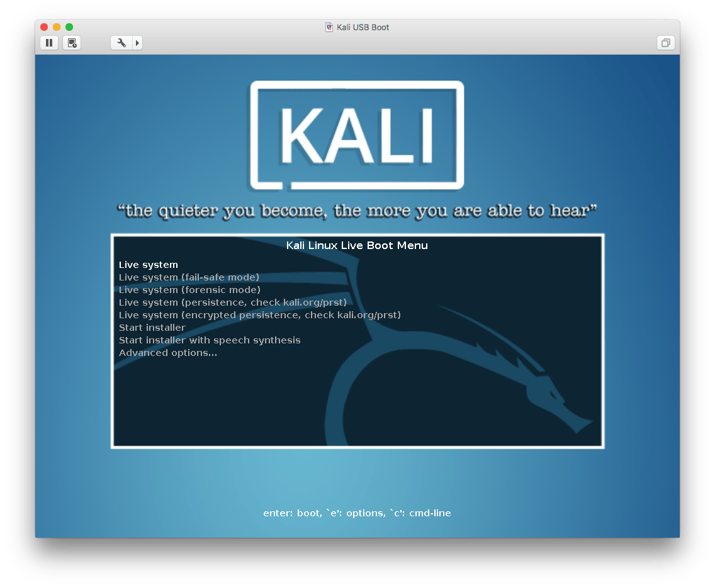715x588 pixels.
Task: Pause the virtual machine
Action: [x=49, y=43]
